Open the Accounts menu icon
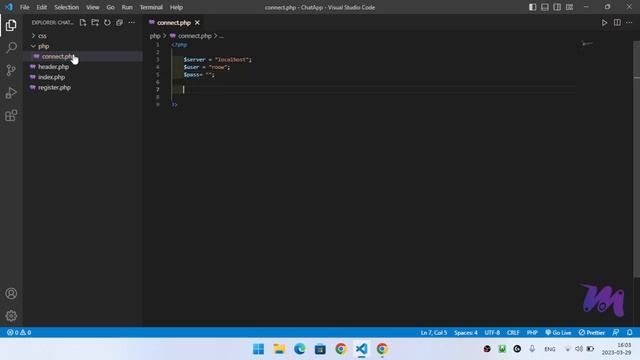The image size is (640, 360). (x=11, y=293)
